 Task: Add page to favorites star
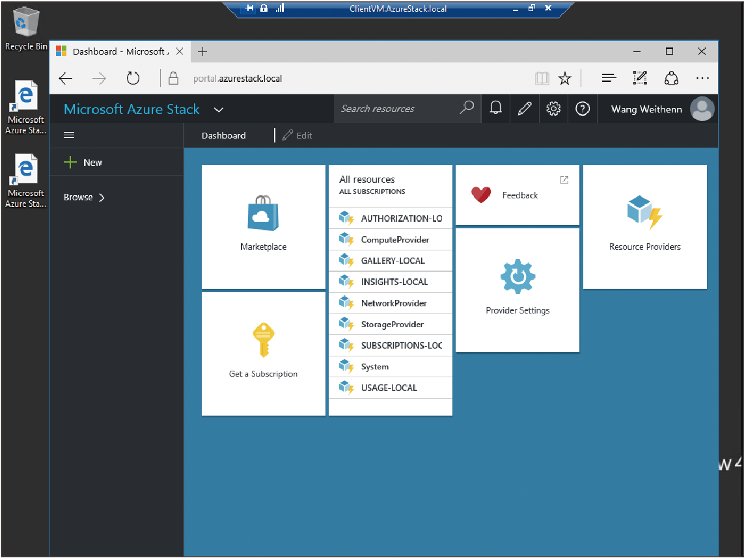point(565,79)
